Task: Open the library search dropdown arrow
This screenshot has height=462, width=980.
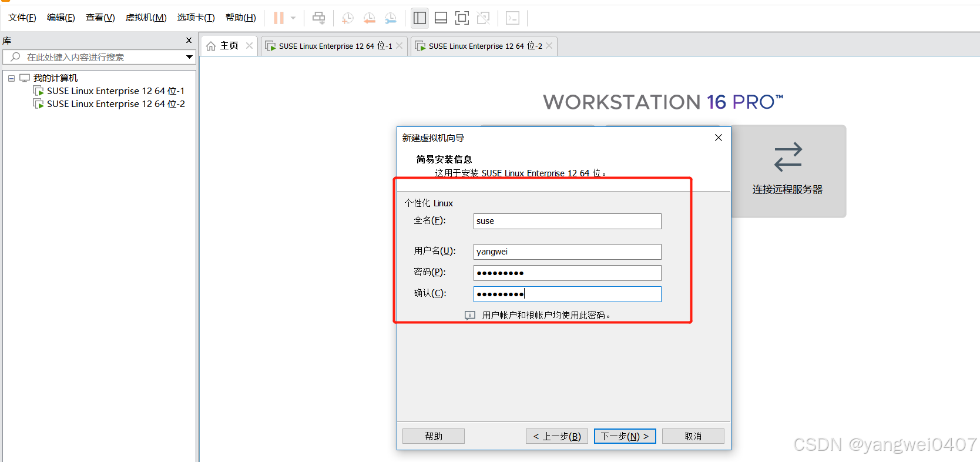Action: click(189, 57)
